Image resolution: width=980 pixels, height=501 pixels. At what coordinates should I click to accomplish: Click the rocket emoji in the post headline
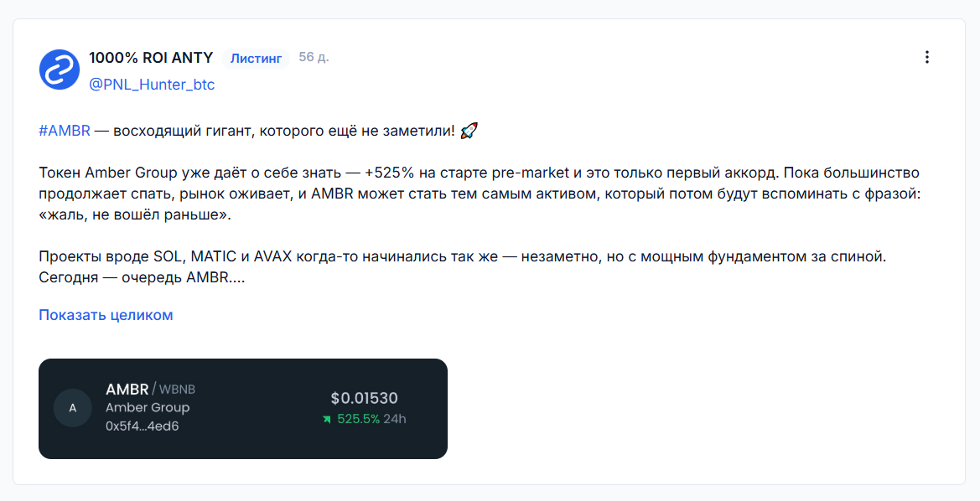coord(469,131)
